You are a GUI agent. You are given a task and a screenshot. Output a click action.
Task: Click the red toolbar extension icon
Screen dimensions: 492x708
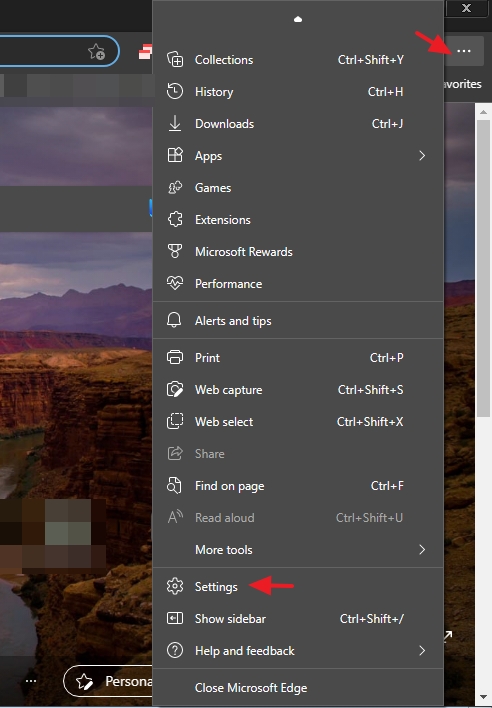pos(145,51)
